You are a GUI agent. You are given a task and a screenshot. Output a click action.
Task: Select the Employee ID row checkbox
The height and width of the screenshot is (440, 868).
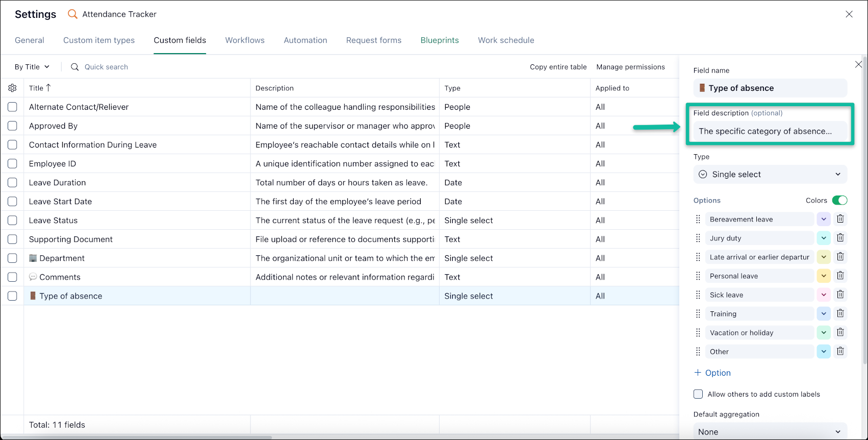click(x=12, y=164)
